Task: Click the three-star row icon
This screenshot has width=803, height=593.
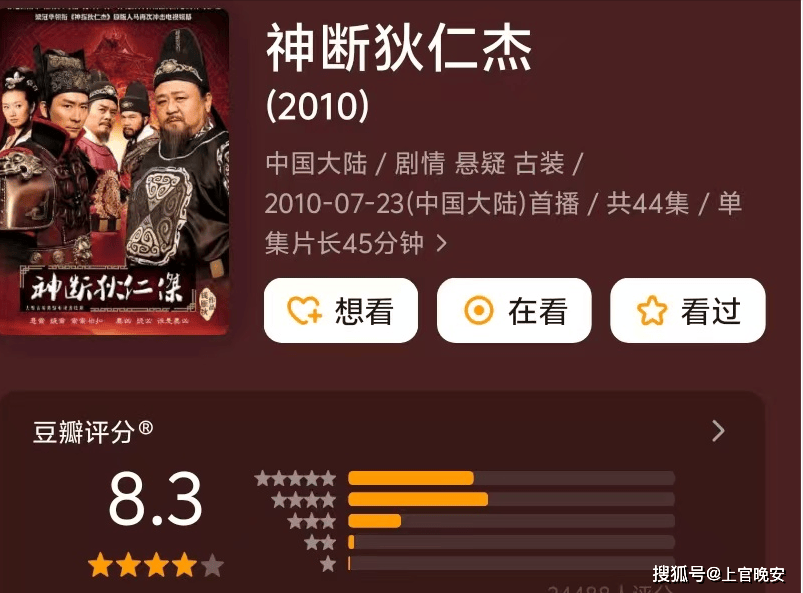Action: [x=312, y=521]
